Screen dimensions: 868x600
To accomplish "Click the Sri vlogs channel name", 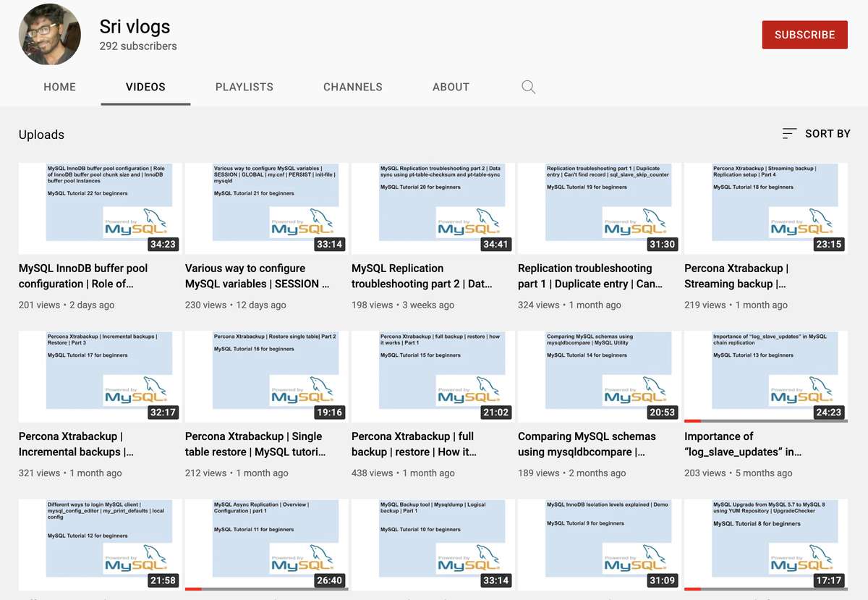I will [135, 27].
